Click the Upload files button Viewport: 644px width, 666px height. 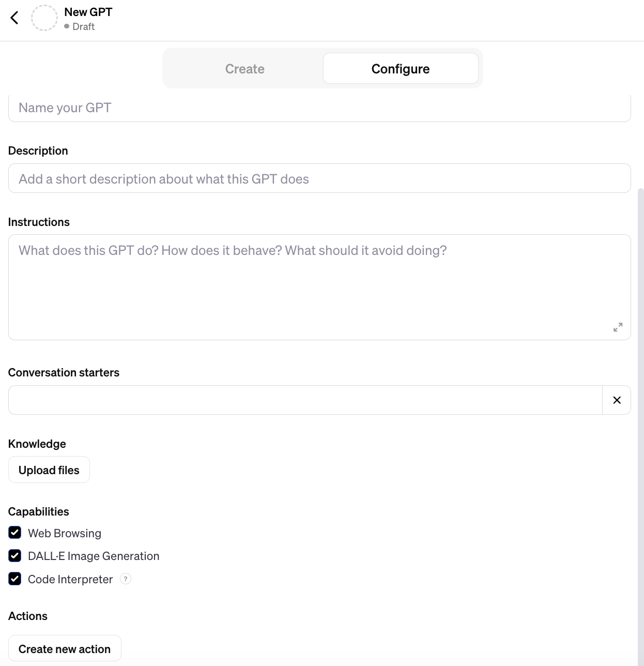pyautogui.click(x=49, y=470)
